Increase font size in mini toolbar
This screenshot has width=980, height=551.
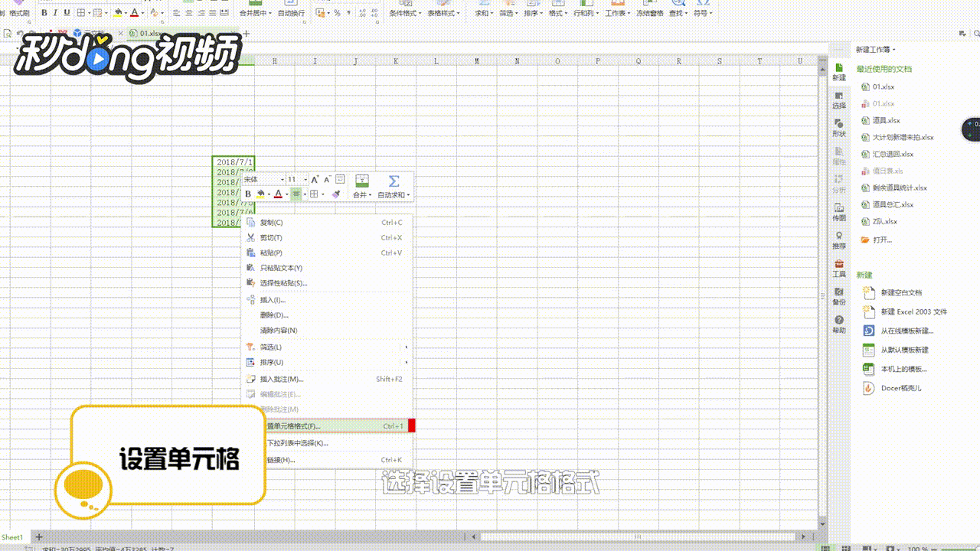pos(315,179)
